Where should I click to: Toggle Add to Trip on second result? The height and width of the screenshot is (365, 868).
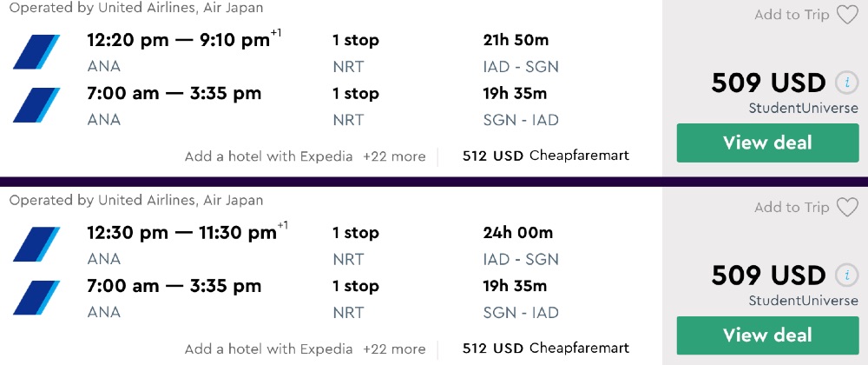pyautogui.click(x=791, y=207)
